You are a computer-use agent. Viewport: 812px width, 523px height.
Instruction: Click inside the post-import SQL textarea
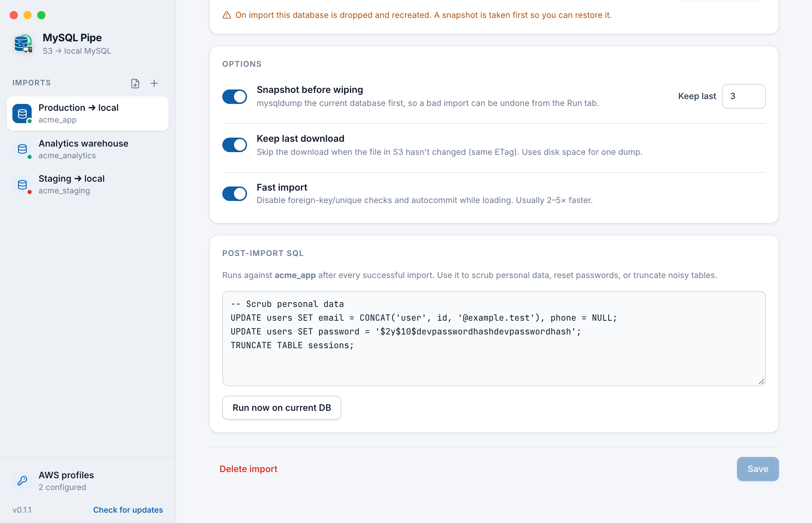coord(494,339)
